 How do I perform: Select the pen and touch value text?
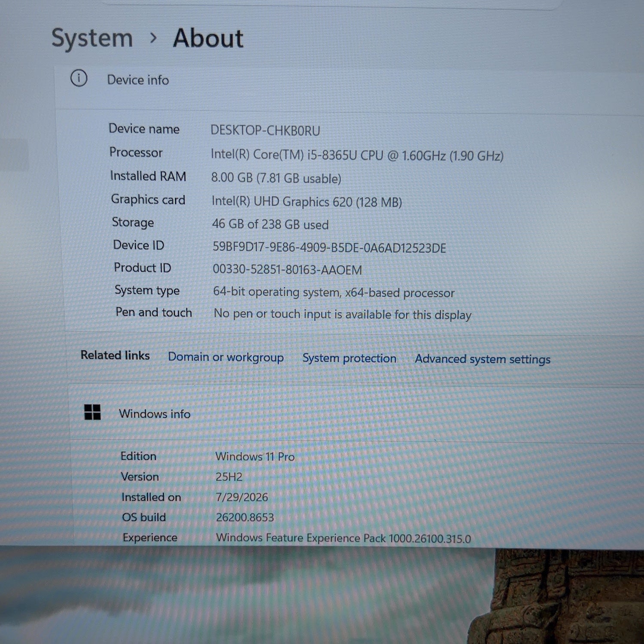pos(343,314)
